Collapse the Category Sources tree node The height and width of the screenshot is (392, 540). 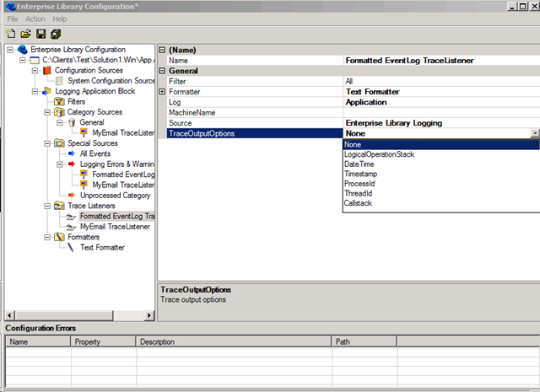[47, 112]
